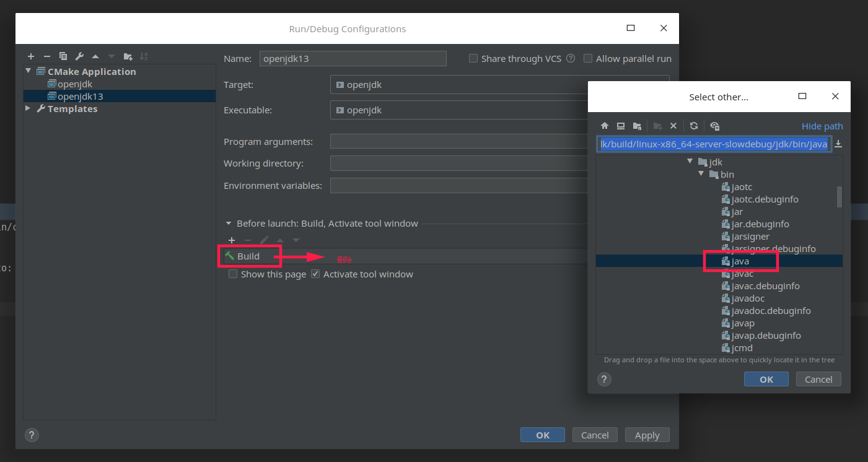This screenshot has height=462, width=868.
Task: Enable Allow parallel run
Action: pos(588,58)
